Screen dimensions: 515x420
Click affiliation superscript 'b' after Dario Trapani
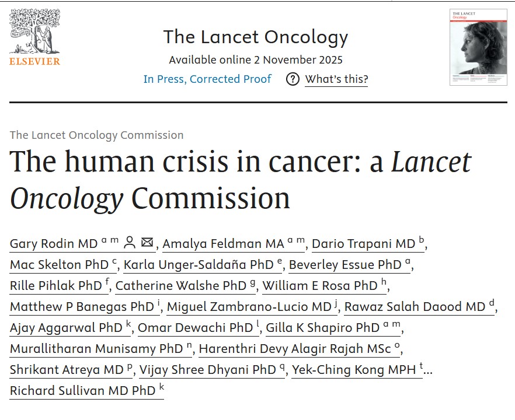pyautogui.click(x=420, y=239)
